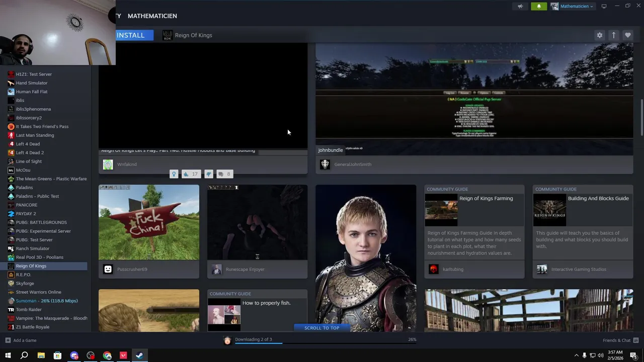The height and width of the screenshot is (362, 644).
Task: Give an award to Wnfakind's video
Action: coord(174,174)
